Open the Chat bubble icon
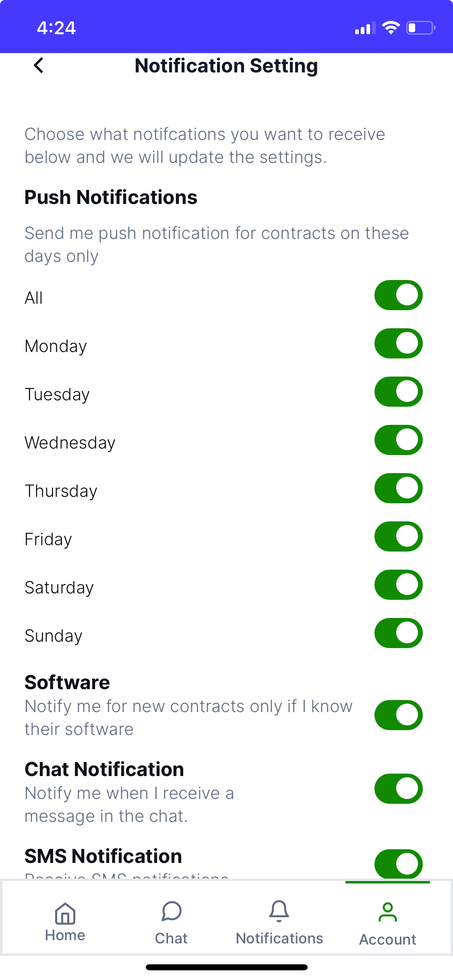This screenshot has width=453, height=980. click(x=172, y=911)
